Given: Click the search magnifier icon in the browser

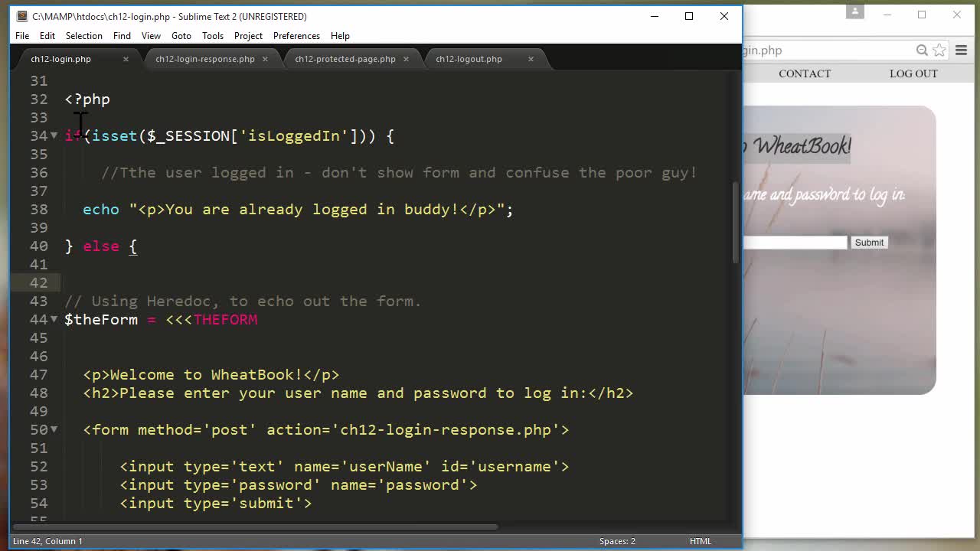Looking at the screenshot, I should (922, 51).
